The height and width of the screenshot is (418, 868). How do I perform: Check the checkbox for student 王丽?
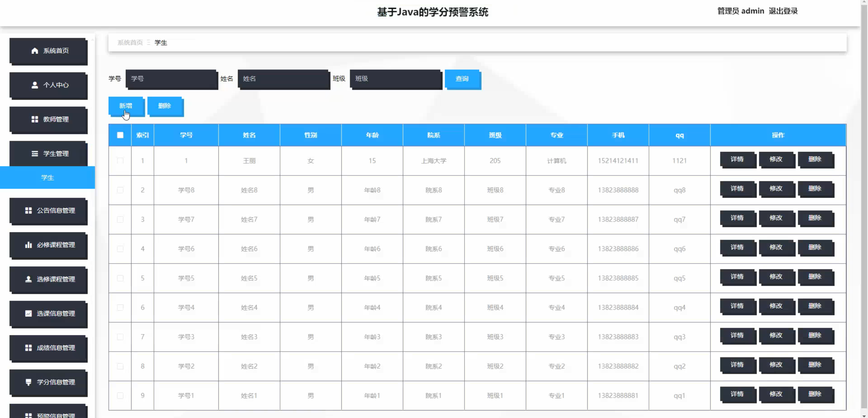(120, 161)
